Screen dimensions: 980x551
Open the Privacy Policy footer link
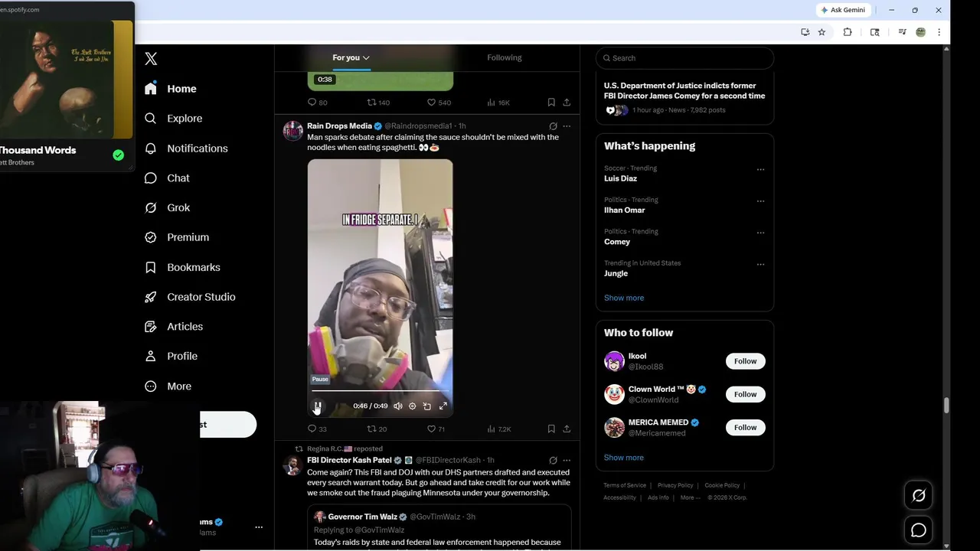click(x=675, y=485)
